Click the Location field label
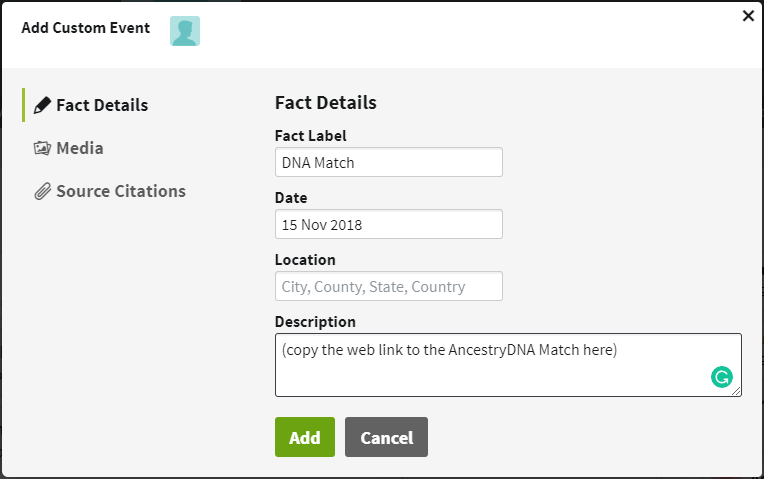The height and width of the screenshot is (479, 764). [x=305, y=260]
